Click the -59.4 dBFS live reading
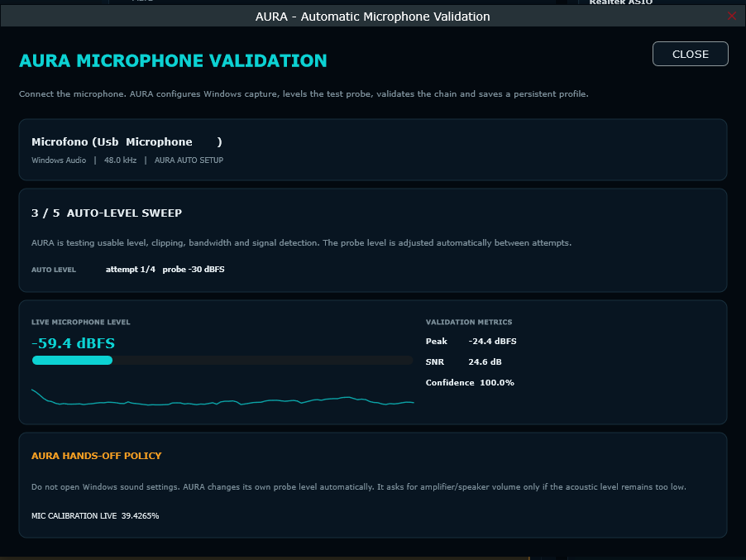This screenshot has width=746, height=560. [74, 343]
